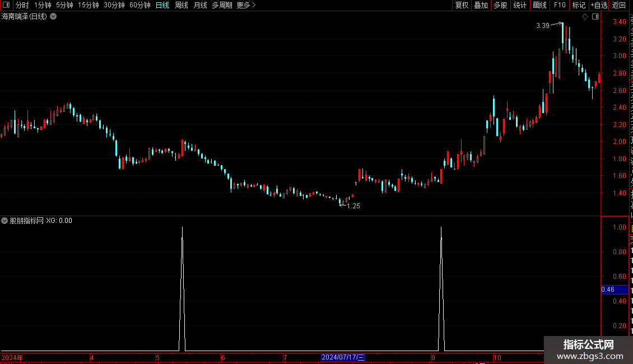Image resolution: width=633 pixels, height=364 pixels.
Task: Select the 5分钟 period tab
Action: click(x=64, y=5)
